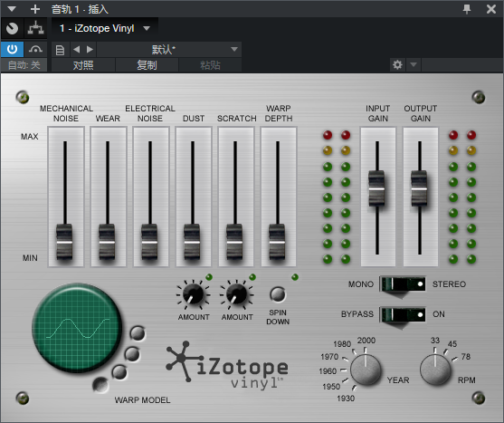Click the 33 RPM label
The image size is (504, 423).
(x=435, y=341)
